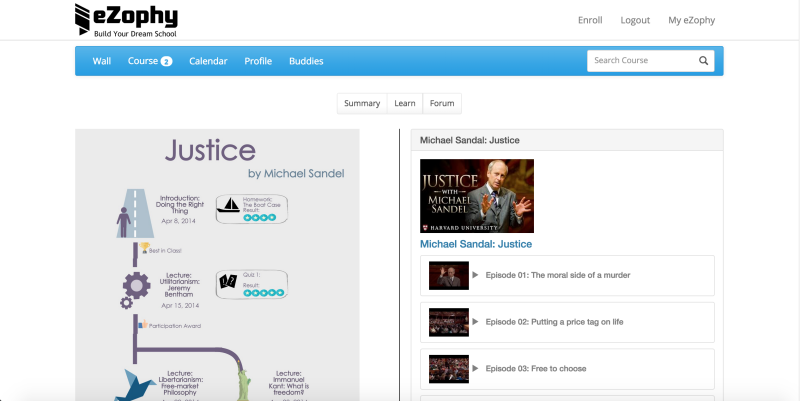
Task: Click the eZophy logo
Action: (x=126, y=20)
